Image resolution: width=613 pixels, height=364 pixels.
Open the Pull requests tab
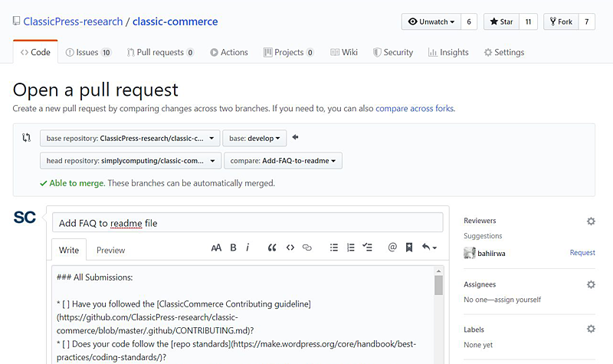point(160,52)
